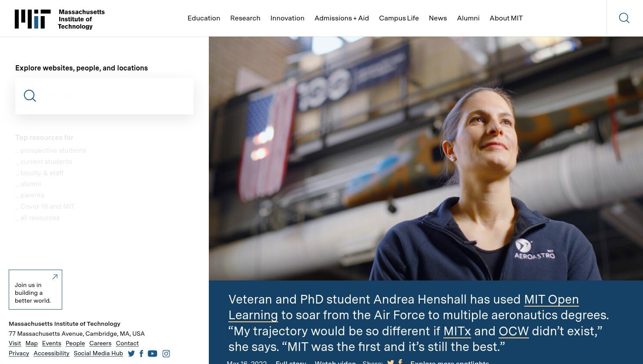Click the Social Media Hub link

98,354
